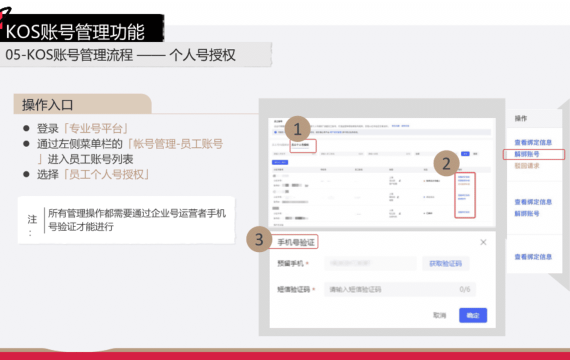Viewport: 570px width, 360px height.
Task: Click the 05-KOS账号管理流程 subtitle
Action: (121, 55)
